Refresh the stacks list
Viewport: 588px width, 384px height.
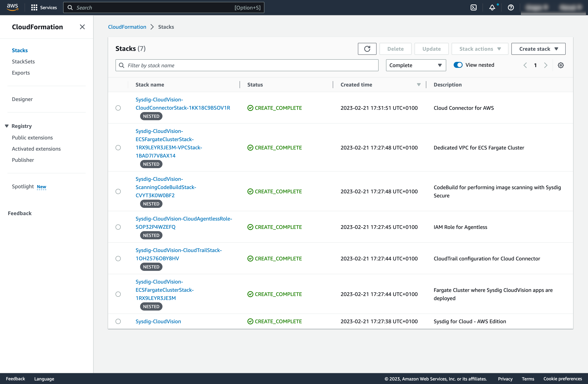(367, 49)
